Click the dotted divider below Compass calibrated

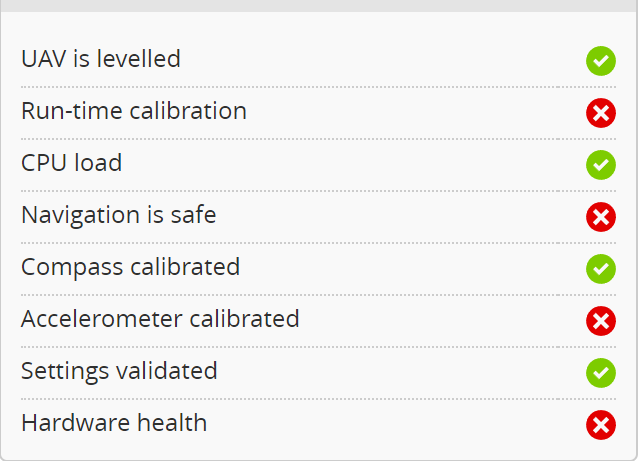pyautogui.click(x=319, y=295)
